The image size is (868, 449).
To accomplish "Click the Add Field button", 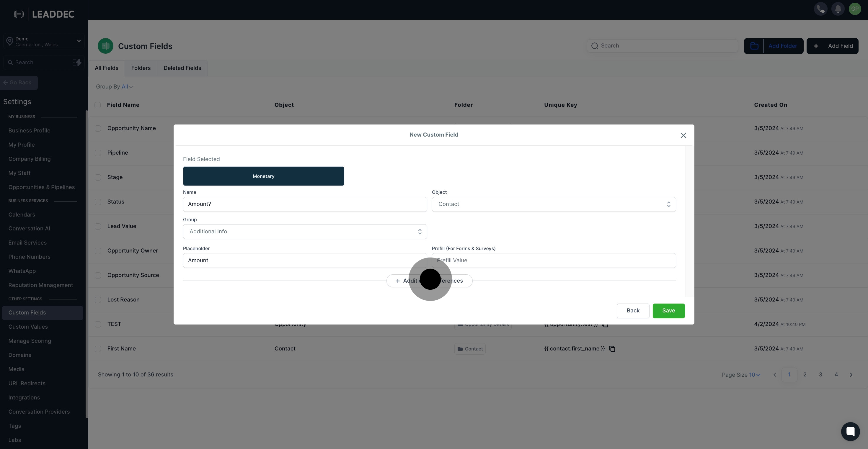I will [832, 46].
